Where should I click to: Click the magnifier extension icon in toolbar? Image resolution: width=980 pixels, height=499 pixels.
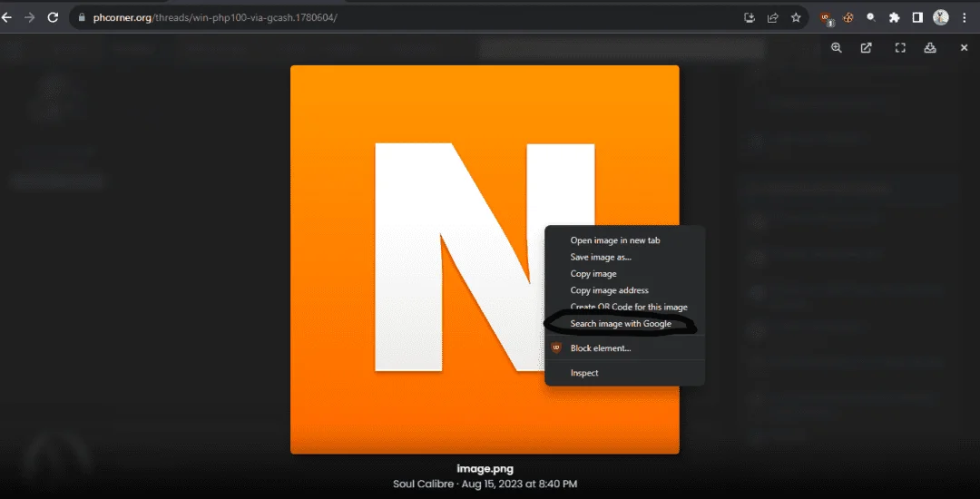point(870,17)
